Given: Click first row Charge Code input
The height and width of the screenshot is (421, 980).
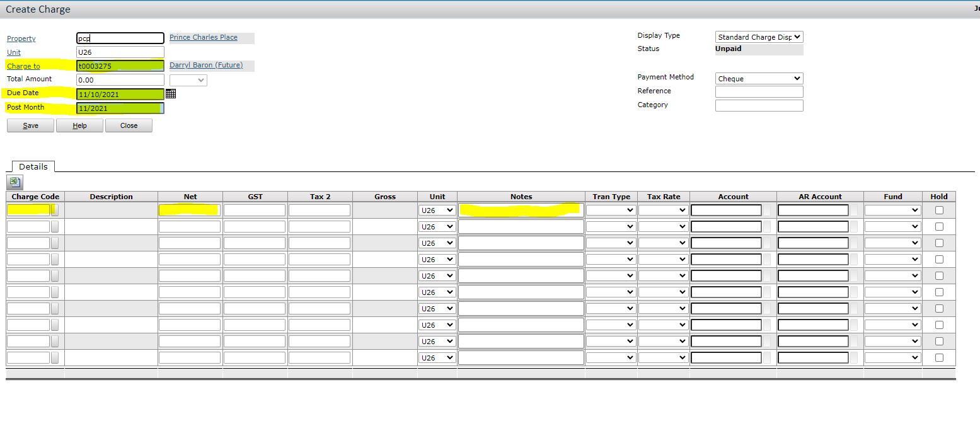Looking at the screenshot, I should coord(28,211).
